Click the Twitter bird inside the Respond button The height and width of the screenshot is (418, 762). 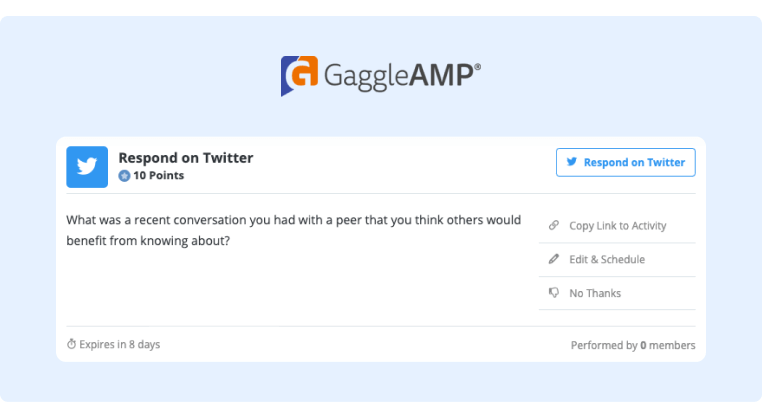(572, 162)
